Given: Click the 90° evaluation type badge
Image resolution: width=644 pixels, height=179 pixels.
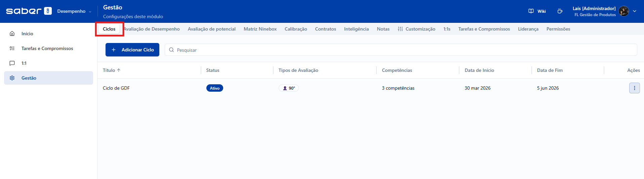Looking at the screenshot, I should click(x=289, y=88).
